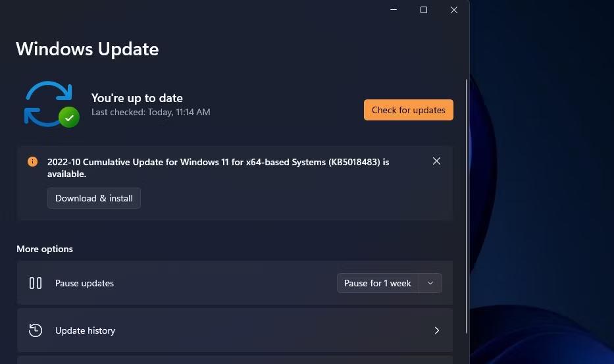
Task: Click the 2022-10 Cumulative Update description text
Action: click(218, 168)
